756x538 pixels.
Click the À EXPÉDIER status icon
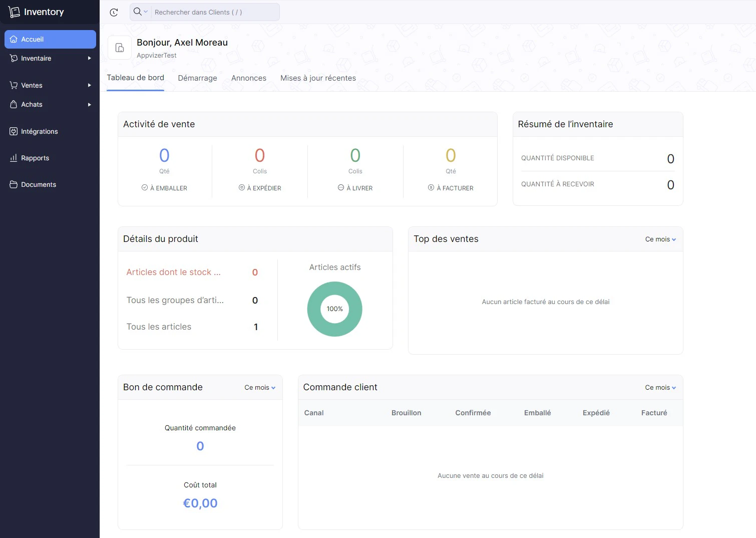pyautogui.click(x=241, y=187)
